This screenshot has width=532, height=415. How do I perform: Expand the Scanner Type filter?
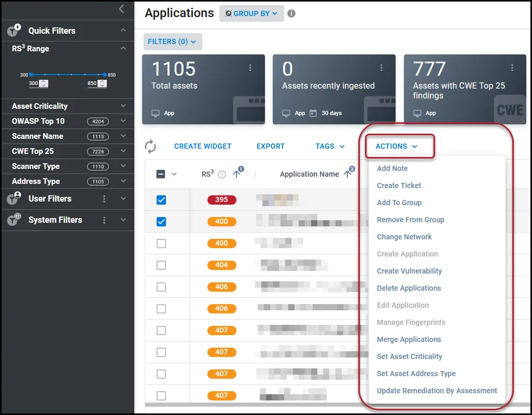123,166
